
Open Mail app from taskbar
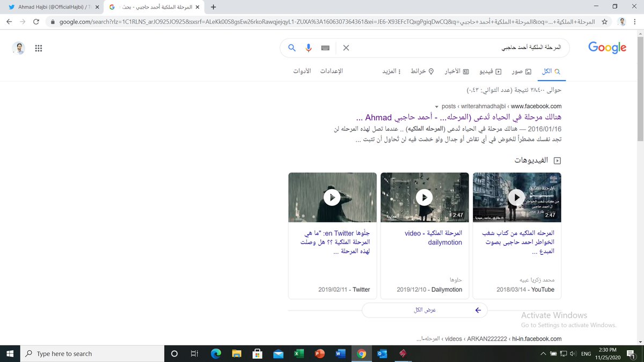279,353
